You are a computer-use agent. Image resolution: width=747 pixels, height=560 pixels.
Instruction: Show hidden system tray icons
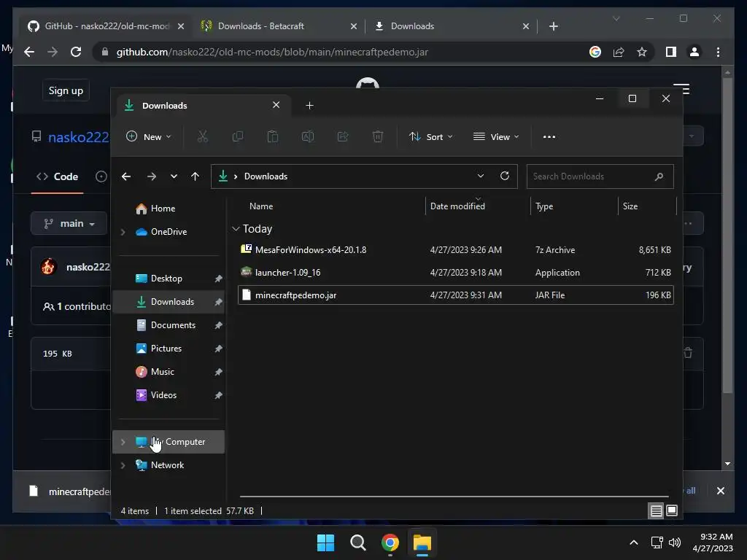pos(634,542)
